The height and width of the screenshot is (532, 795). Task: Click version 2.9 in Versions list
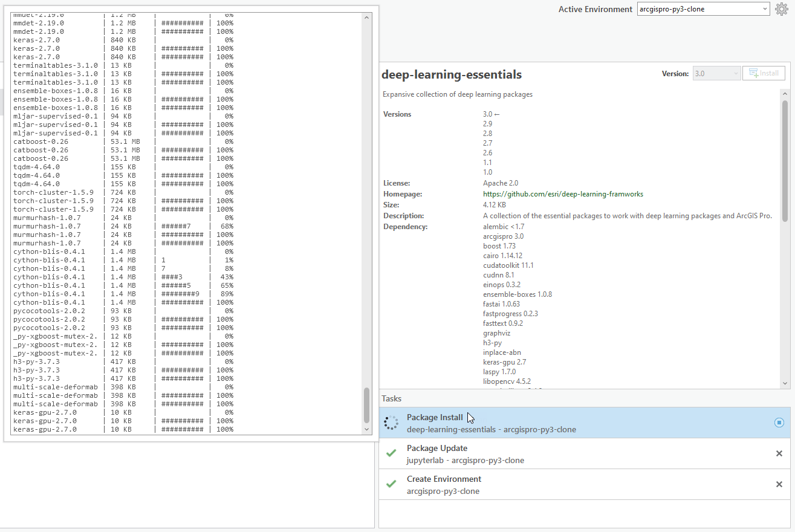487,124
